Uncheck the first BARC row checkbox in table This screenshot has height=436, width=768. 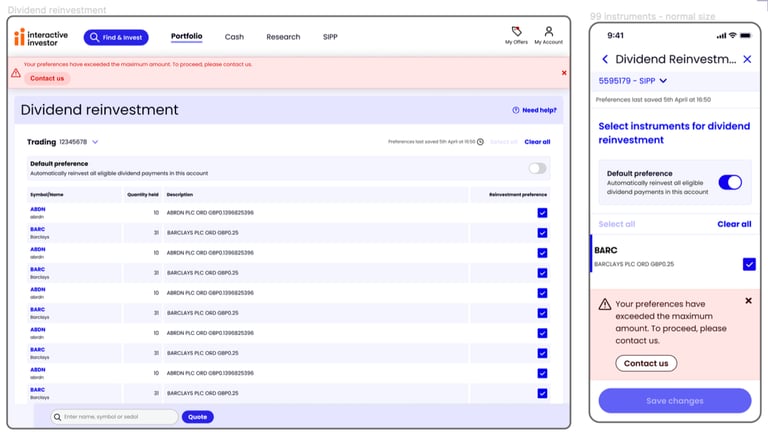pyautogui.click(x=542, y=233)
